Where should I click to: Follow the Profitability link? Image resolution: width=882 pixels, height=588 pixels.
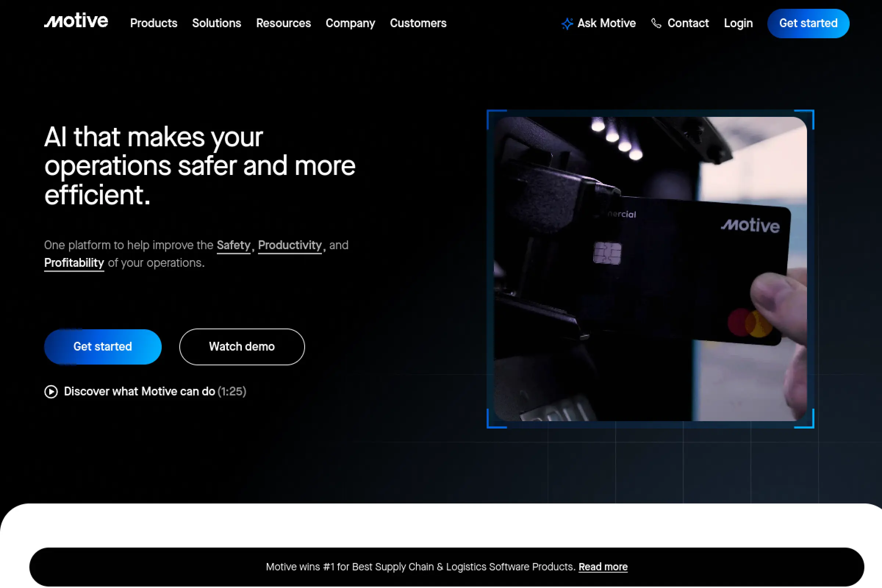click(74, 263)
